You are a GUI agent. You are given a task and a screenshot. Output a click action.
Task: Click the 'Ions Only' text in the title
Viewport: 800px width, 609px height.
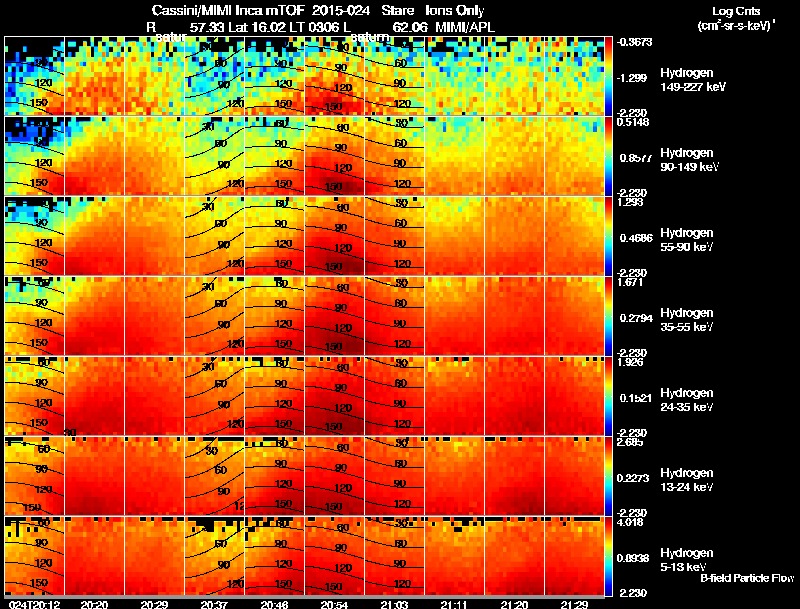[x=455, y=11]
